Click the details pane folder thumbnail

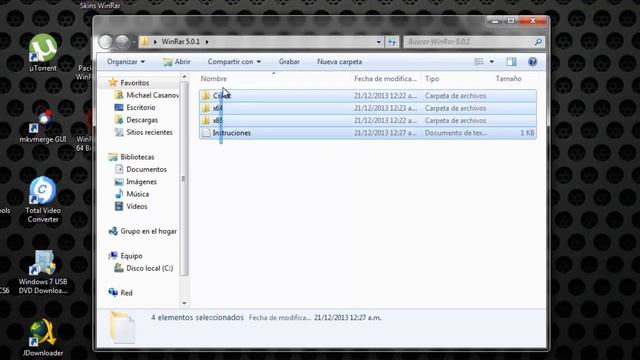pyautogui.click(x=122, y=327)
